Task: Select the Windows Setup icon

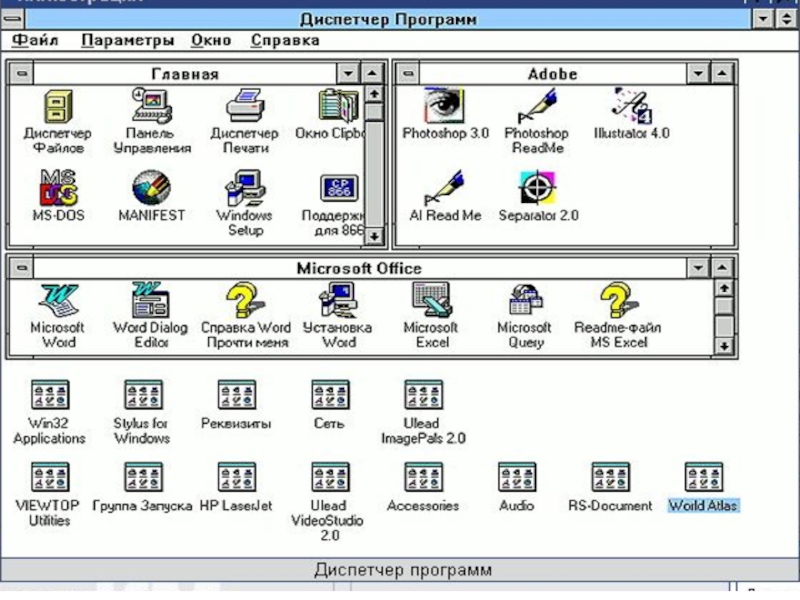Action: pyautogui.click(x=243, y=188)
